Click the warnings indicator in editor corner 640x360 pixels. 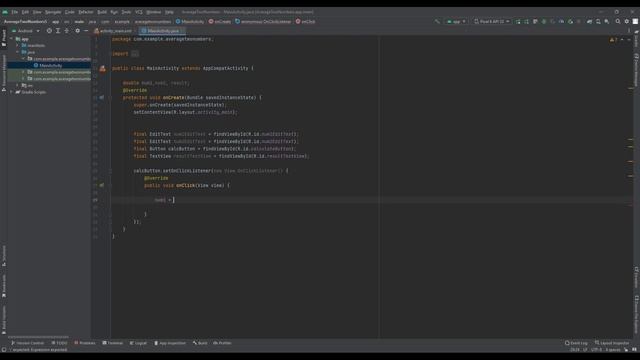pos(613,40)
